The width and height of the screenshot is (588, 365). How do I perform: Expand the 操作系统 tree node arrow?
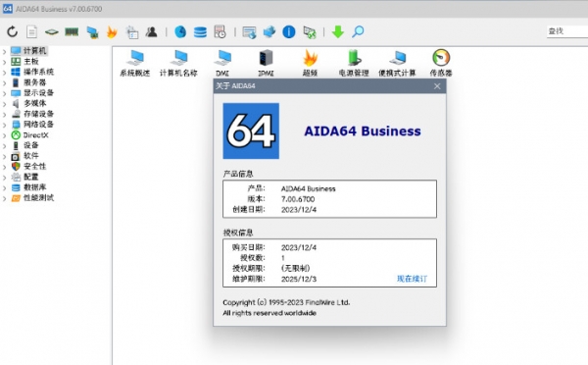tap(5, 72)
